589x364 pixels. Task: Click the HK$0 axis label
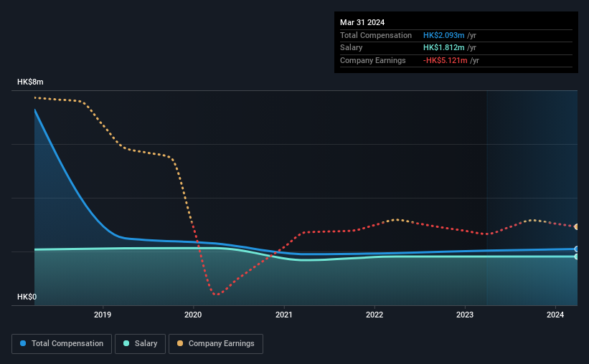[x=27, y=297]
